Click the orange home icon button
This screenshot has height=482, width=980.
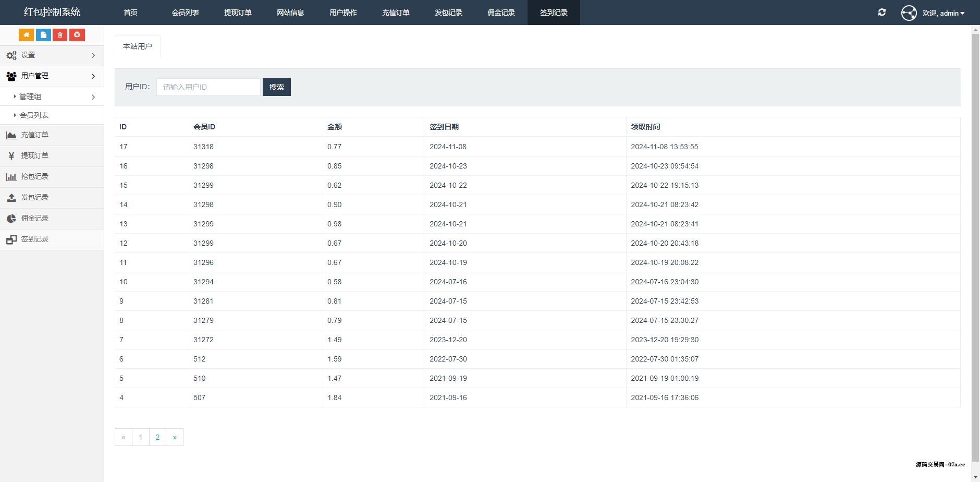(26, 35)
